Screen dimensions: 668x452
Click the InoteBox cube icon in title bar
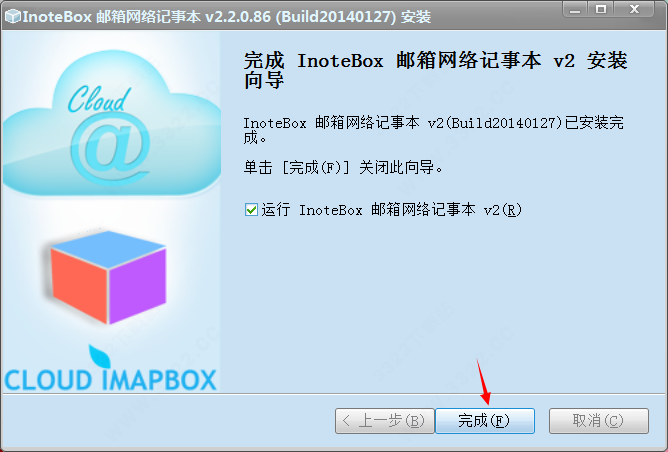13,16
